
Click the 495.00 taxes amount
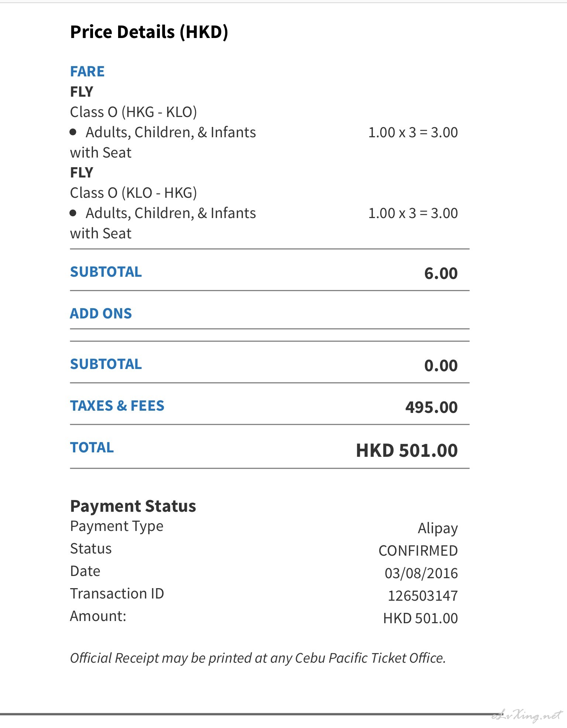pos(432,407)
